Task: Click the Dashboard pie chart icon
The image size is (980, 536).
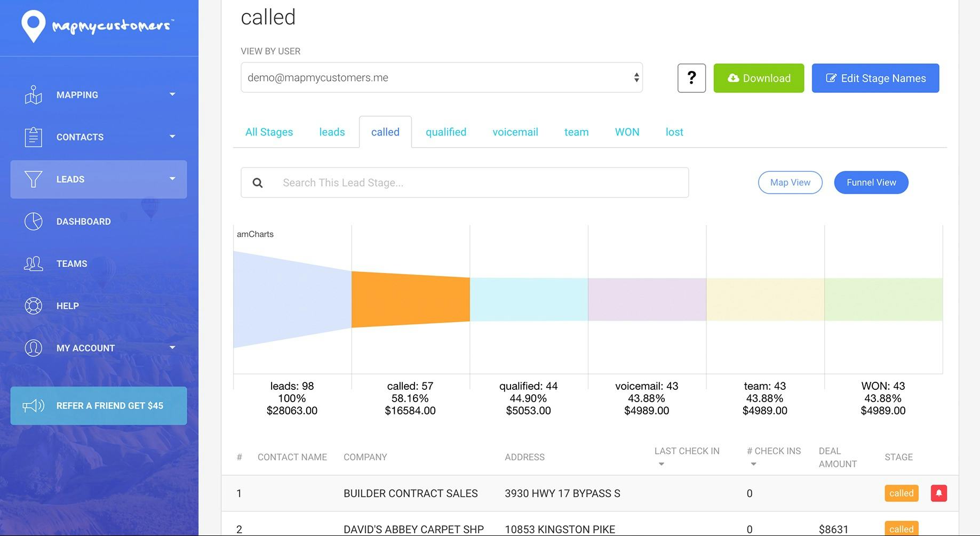Action: tap(33, 221)
